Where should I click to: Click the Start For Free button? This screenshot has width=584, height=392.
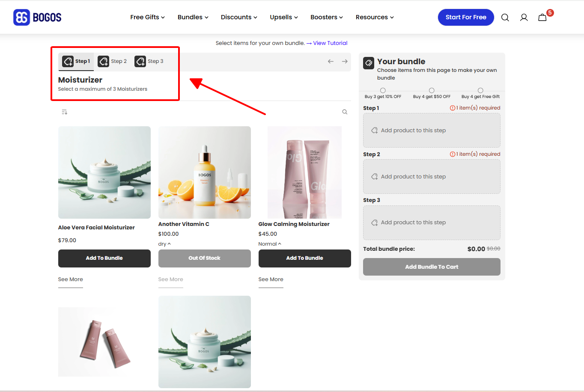pyautogui.click(x=465, y=18)
